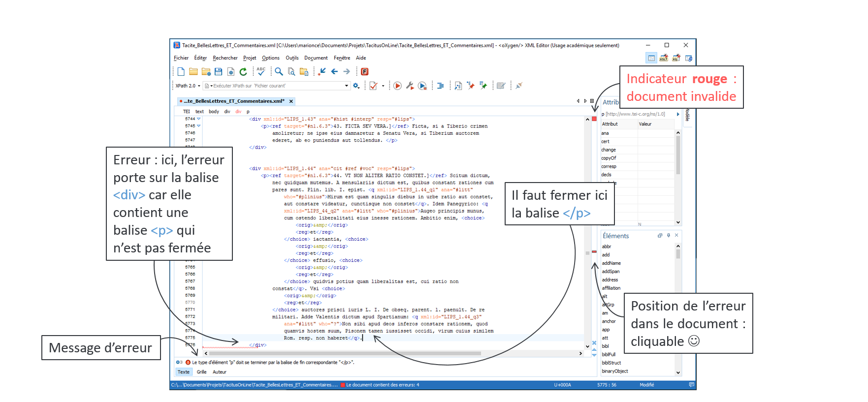The image size is (868, 402).
Task: Open the Document menu
Action: 316,58
